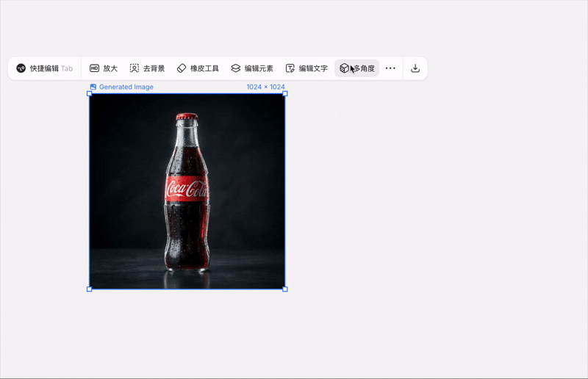Select the HD upscale (放大) tool
The height and width of the screenshot is (379, 588).
[104, 68]
